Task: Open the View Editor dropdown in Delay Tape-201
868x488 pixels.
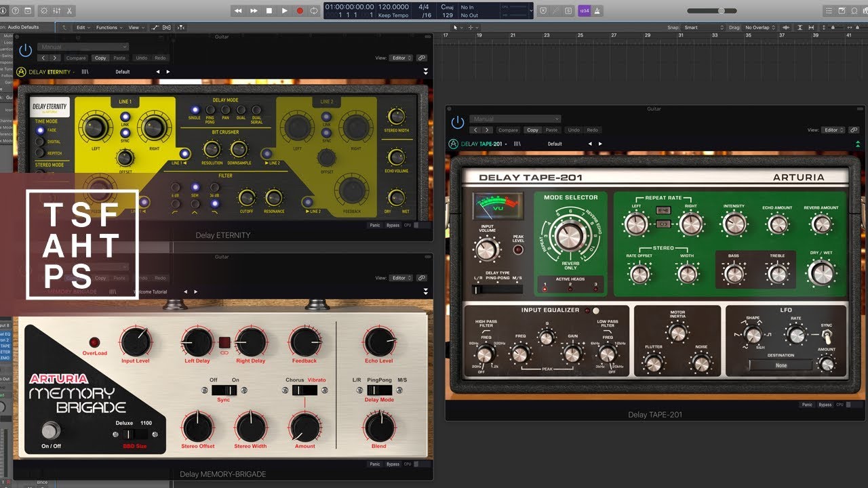Action: tap(833, 130)
